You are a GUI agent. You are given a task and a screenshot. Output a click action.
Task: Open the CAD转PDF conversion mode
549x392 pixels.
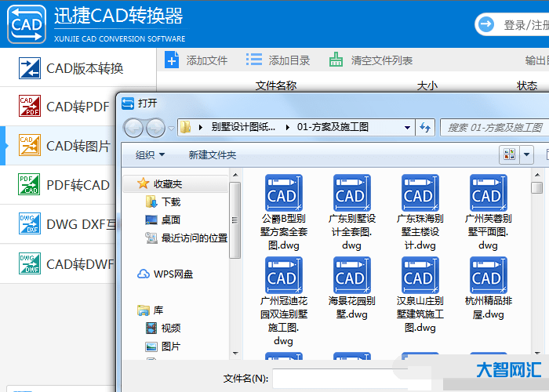click(x=30, y=107)
